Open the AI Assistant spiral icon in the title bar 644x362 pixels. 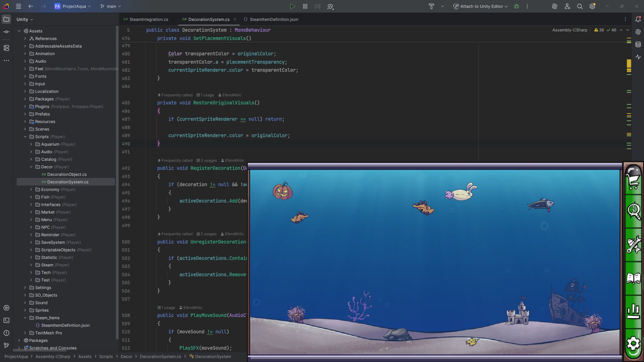point(554,6)
